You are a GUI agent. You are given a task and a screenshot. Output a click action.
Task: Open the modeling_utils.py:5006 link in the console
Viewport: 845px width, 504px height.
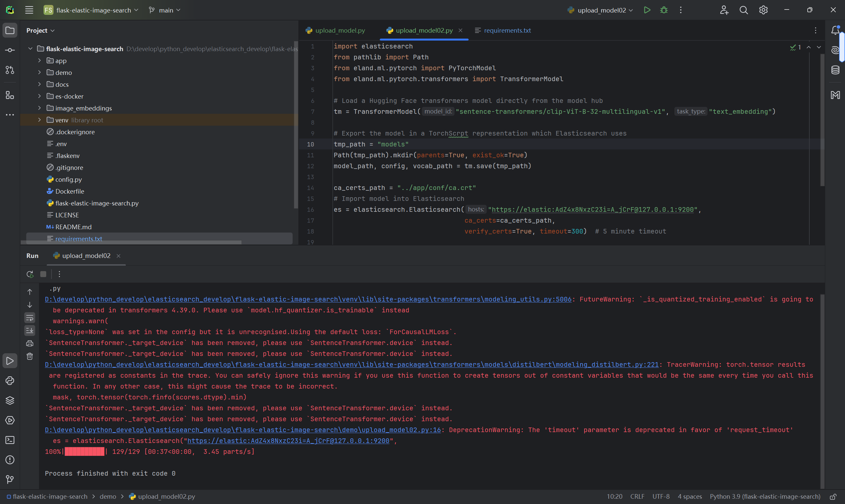pyautogui.click(x=308, y=299)
